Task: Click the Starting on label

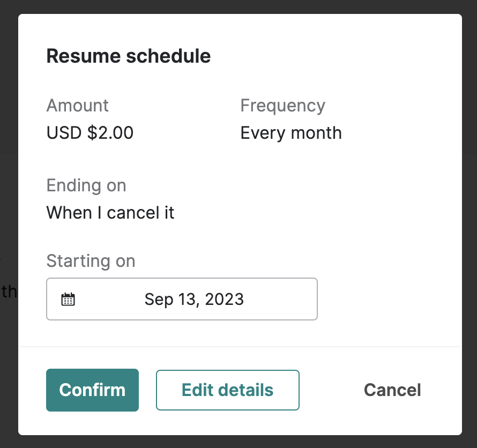Action: [91, 261]
